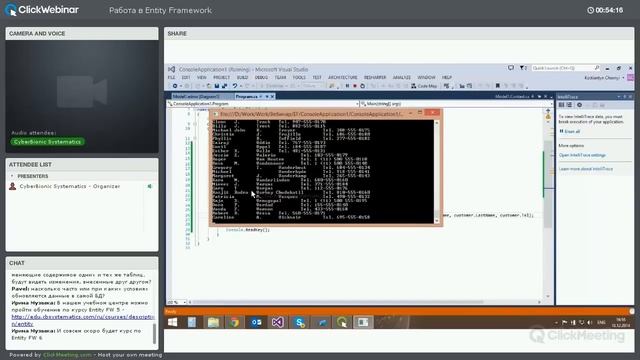Click Learn more about IntelliTrace link
640x360 pixels.
[x=586, y=169]
